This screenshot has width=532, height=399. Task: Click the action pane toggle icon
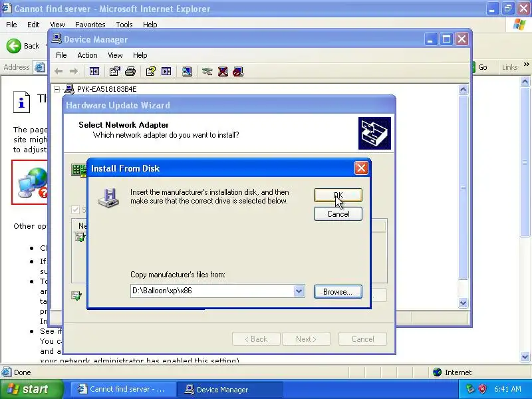[x=166, y=71]
